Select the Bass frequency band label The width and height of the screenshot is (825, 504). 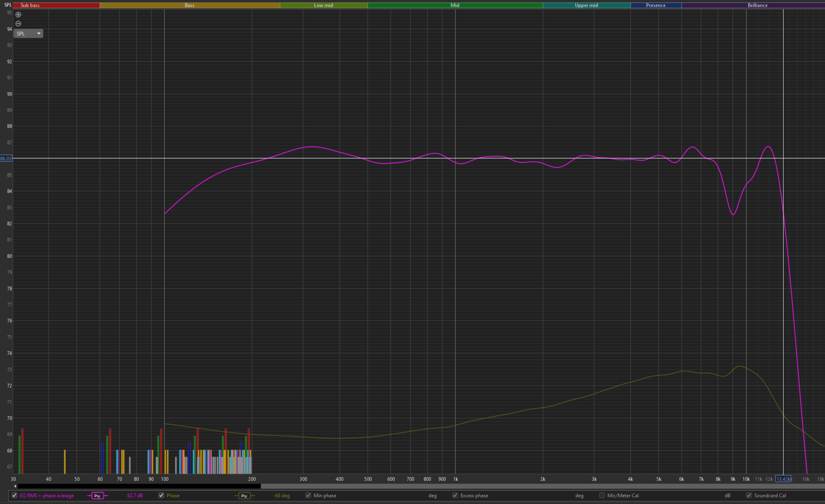click(x=190, y=5)
